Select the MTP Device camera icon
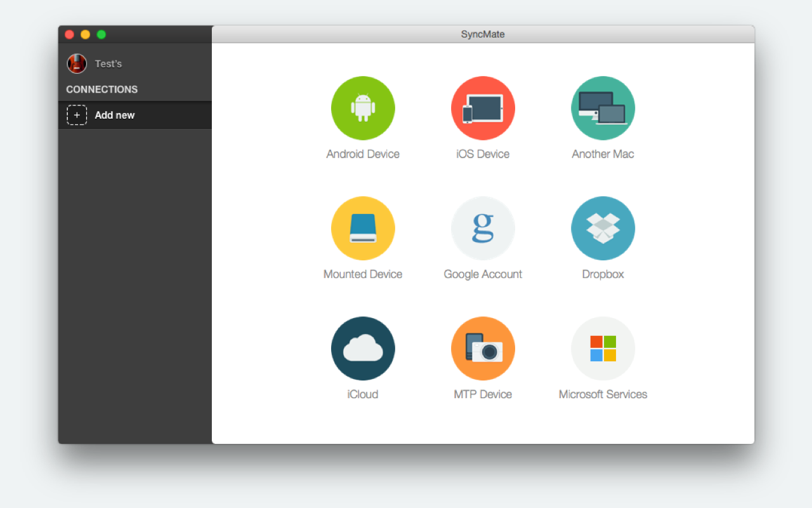The height and width of the screenshot is (508, 812). (483, 349)
